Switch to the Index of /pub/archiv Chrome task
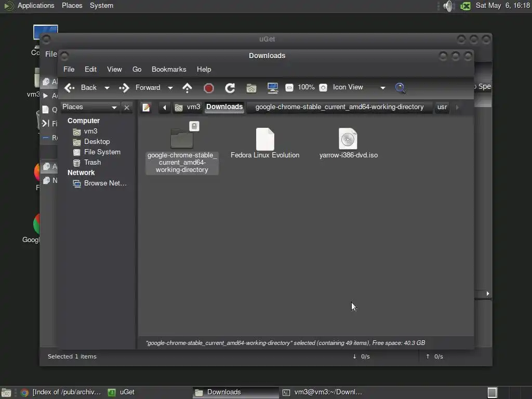This screenshot has height=399, width=532. click(61, 393)
